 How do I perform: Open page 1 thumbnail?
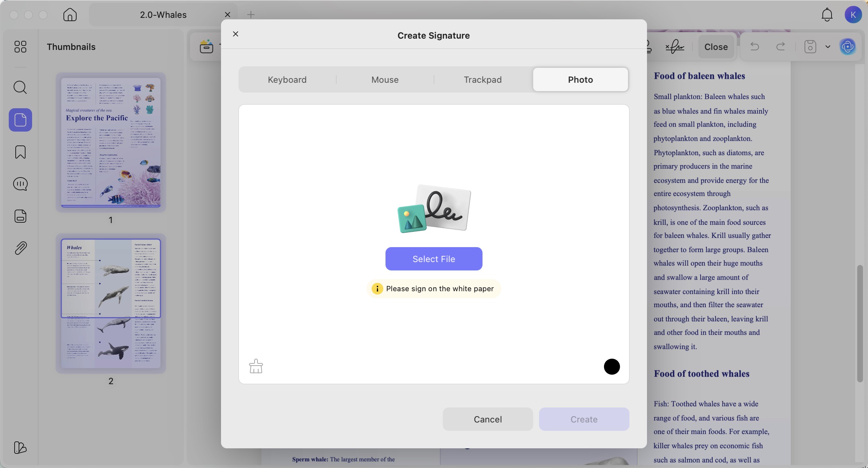pyautogui.click(x=111, y=142)
